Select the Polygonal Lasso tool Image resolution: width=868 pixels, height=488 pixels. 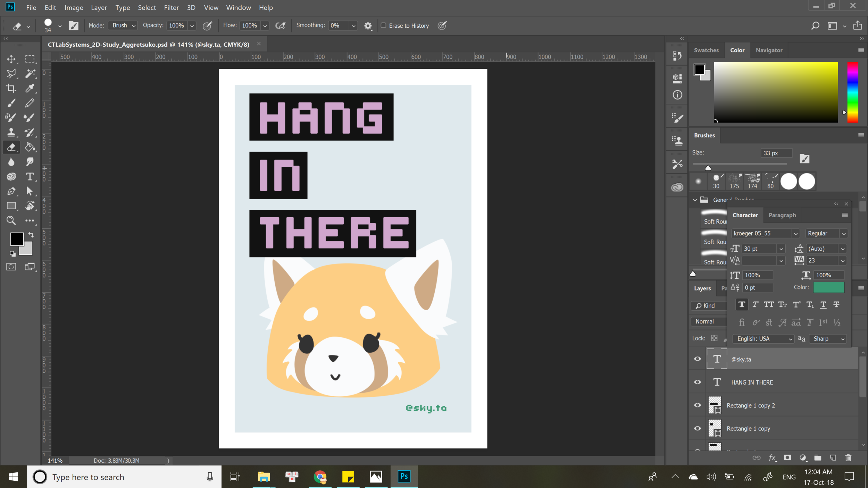click(x=11, y=74)
